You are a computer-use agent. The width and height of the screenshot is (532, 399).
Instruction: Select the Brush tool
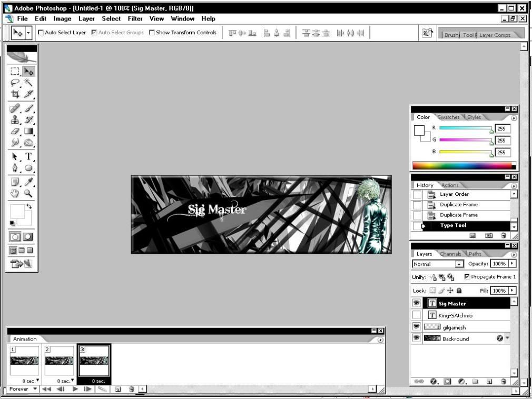point(28,108)
